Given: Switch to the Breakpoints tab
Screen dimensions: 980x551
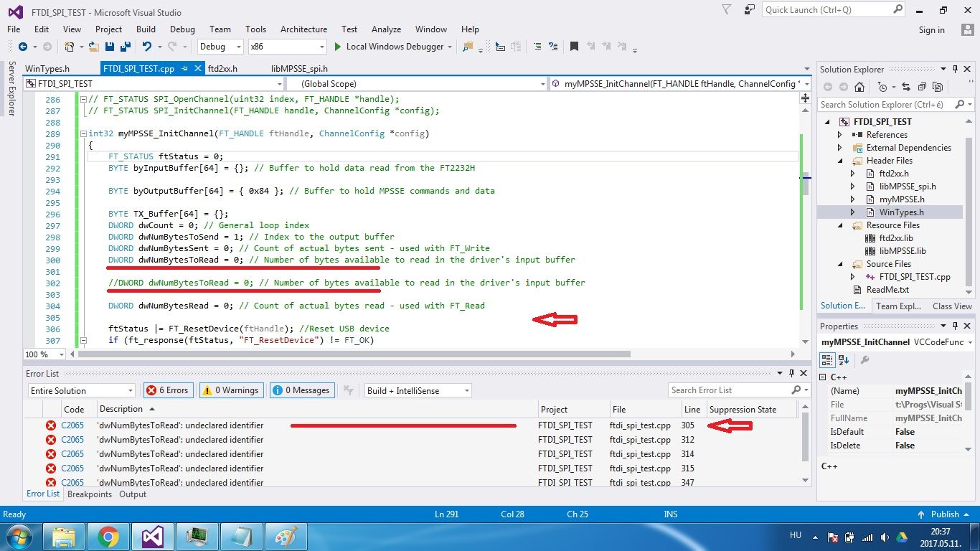Looking at the screenshot, I should point(90,494).
